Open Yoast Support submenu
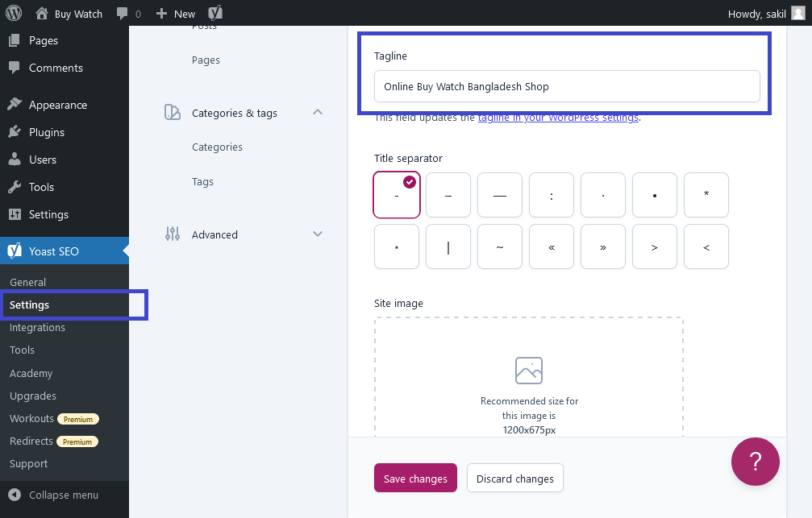This screenshot has width=812, height=518. 28,464
